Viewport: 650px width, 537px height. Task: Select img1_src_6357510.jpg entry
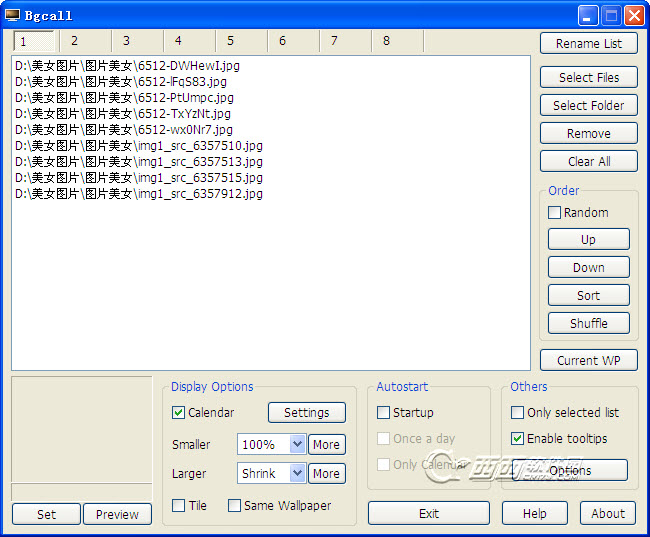139,146
